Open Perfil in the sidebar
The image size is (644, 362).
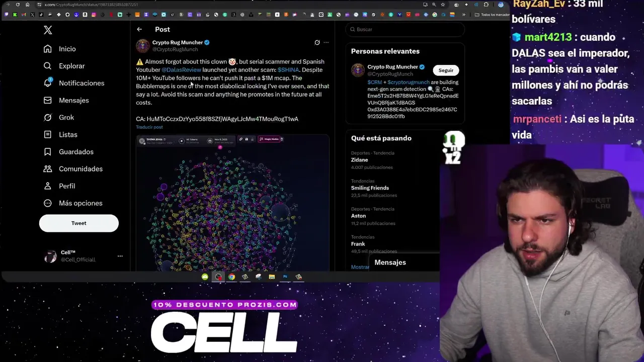[x=59, y=186]
